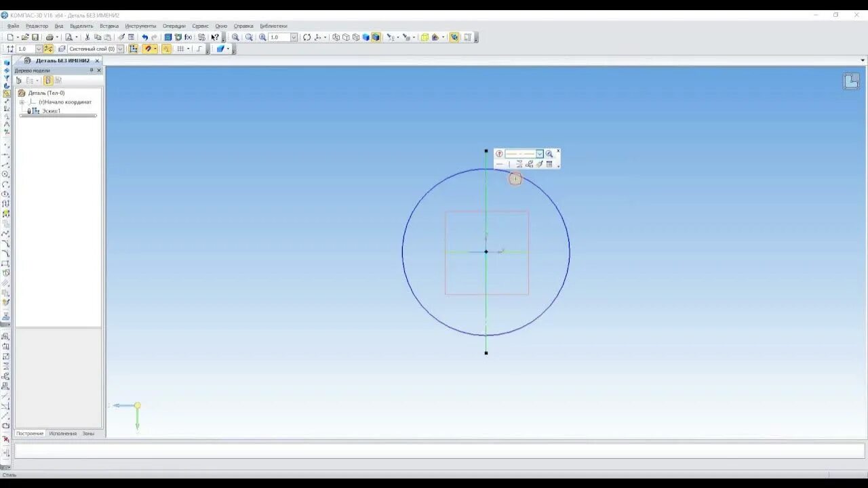
Task: Save the part with the diskette icon
Action: click(x=35, y=37)
